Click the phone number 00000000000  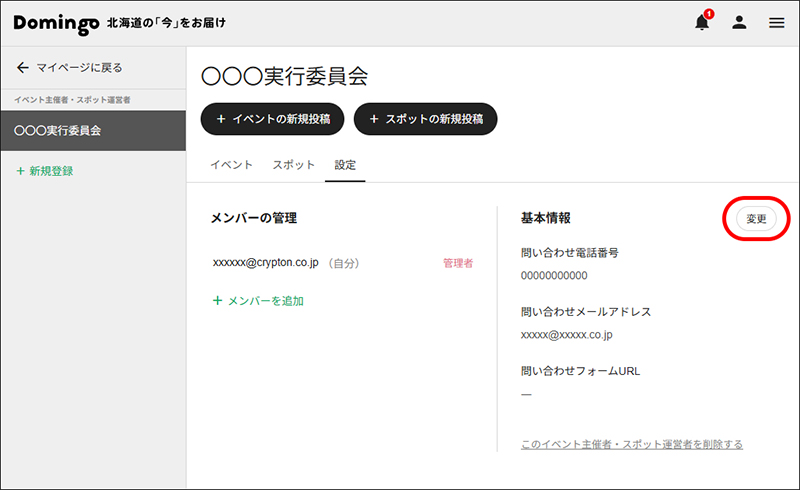(554, 276)
